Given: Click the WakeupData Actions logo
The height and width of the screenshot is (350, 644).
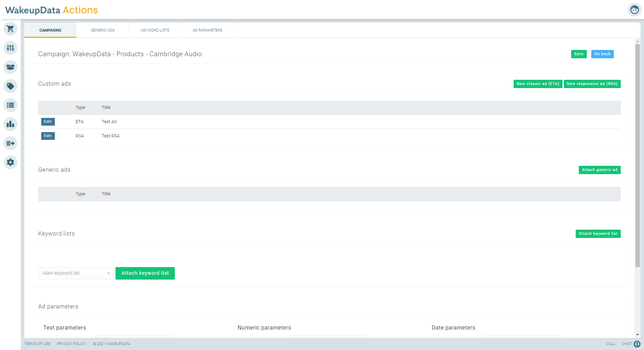Looking at the screenshot, I should click(x=51, y=10).
